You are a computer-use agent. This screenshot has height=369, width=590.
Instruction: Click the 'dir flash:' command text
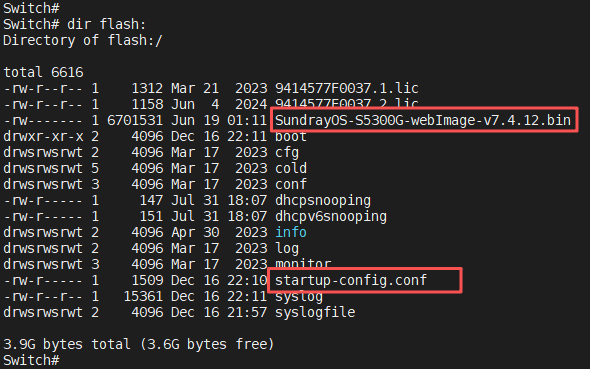click(x=106, y=24)
